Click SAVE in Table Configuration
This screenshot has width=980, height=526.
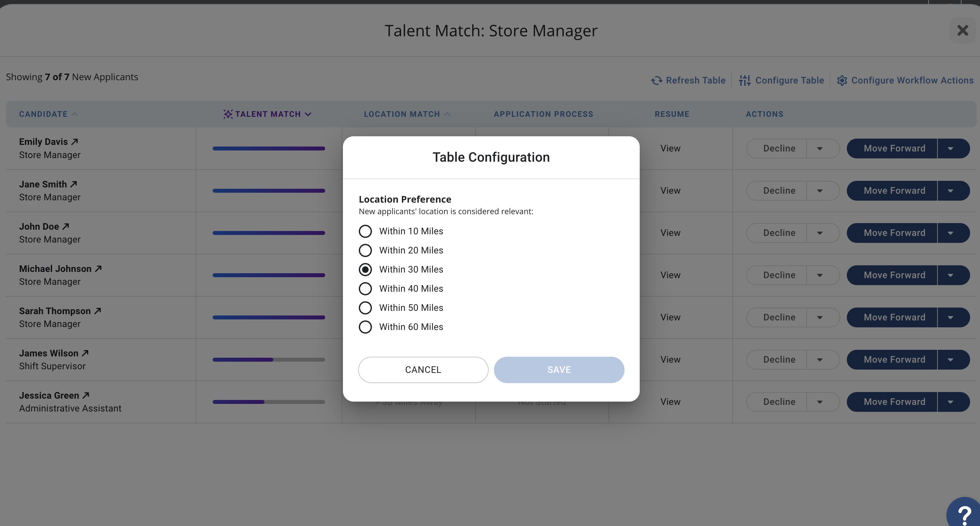pyautogui.click(x=559, y=370)
